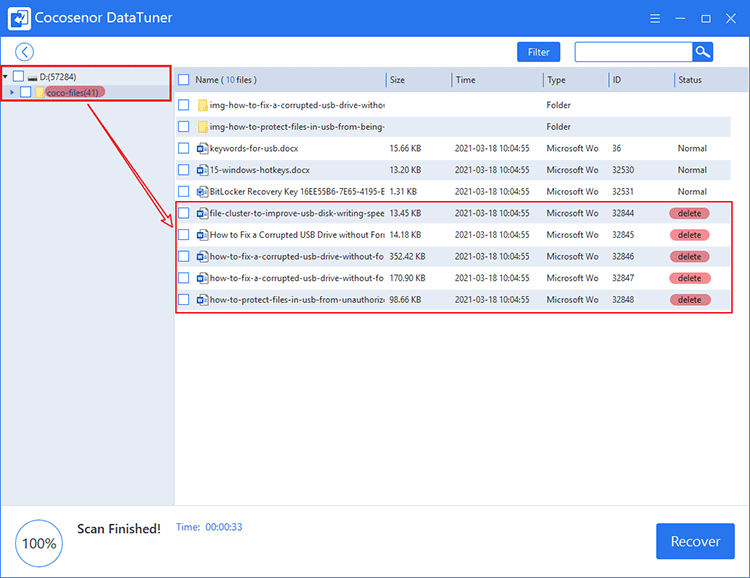The height and width of the screenshot is (578, 750).
Task: Click delete badge for ID 32848
Action: 689,300
